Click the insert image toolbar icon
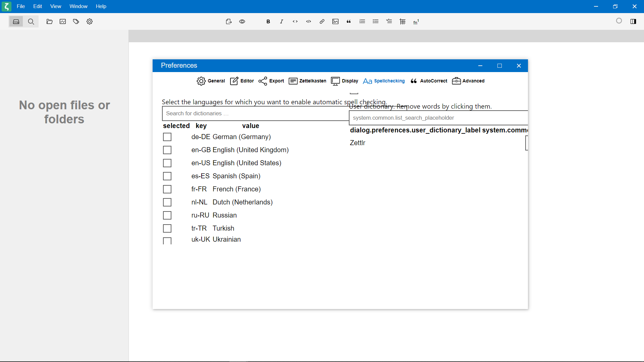The width and height of the screenshot is (644, 362). (335, 21)
